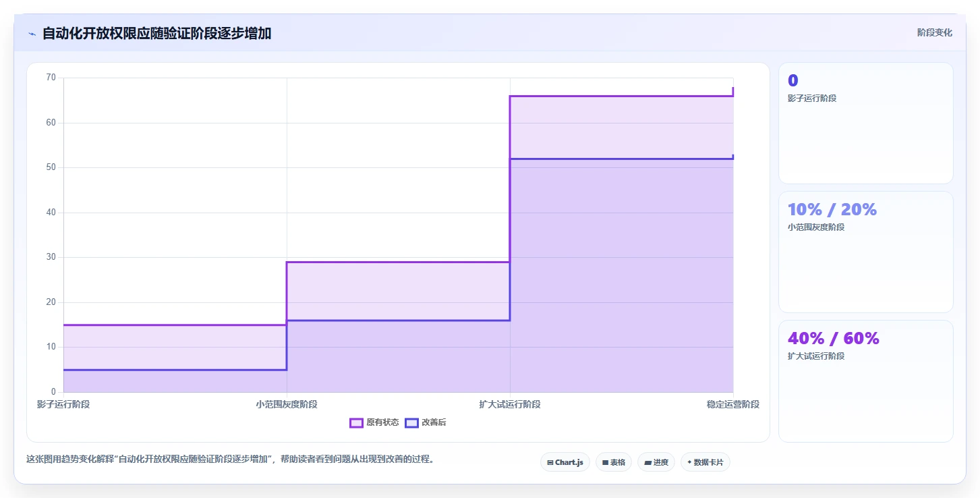Click the 原有状态 legend label
This screenshot has width=980, height=498.
pyautogui.click(x=382, y=422)
